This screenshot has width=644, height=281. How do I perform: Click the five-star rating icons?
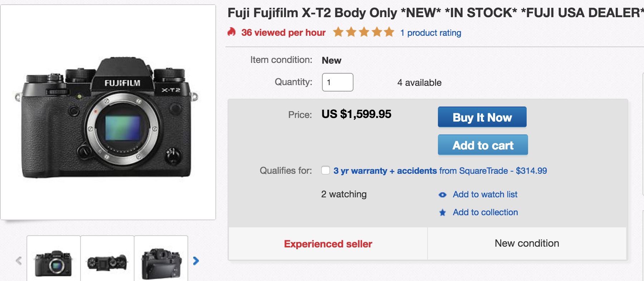point(364,32)
